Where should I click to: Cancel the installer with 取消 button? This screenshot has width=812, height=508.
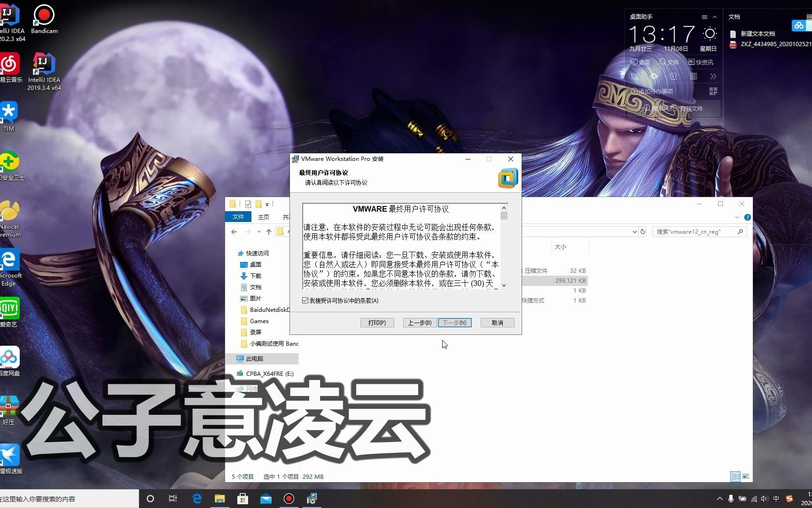coord(498,323)
